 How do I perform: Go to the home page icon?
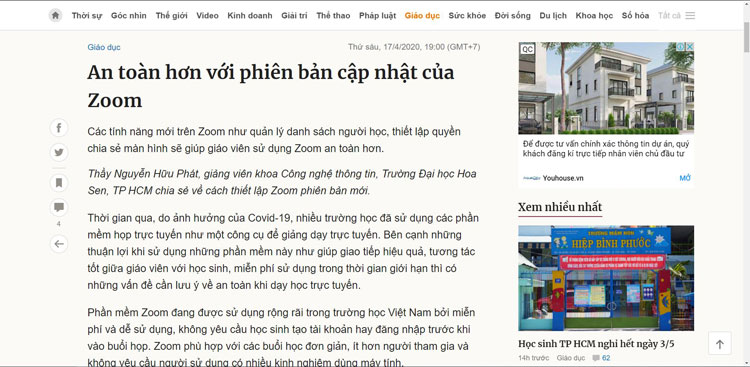(x=55, y=15)
